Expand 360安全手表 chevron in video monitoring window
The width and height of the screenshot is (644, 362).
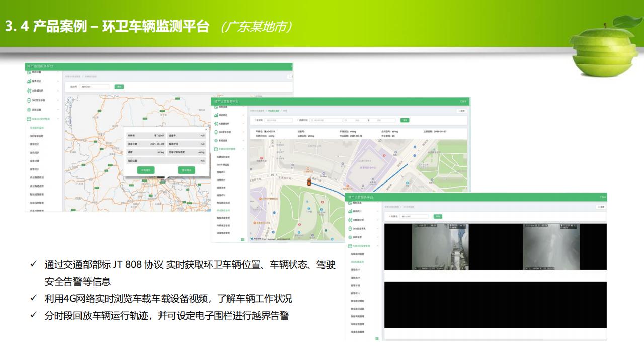[x=378, y=229]
